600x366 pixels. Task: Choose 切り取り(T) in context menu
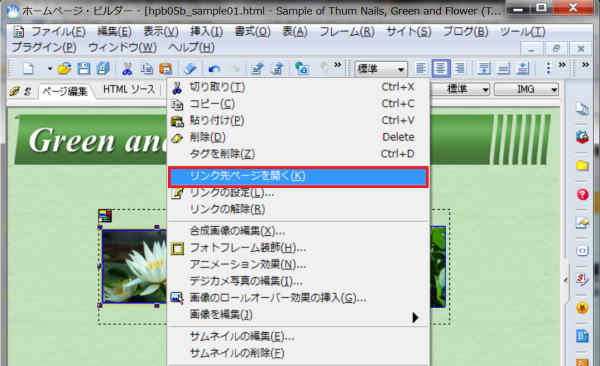[x=298, y=87]
